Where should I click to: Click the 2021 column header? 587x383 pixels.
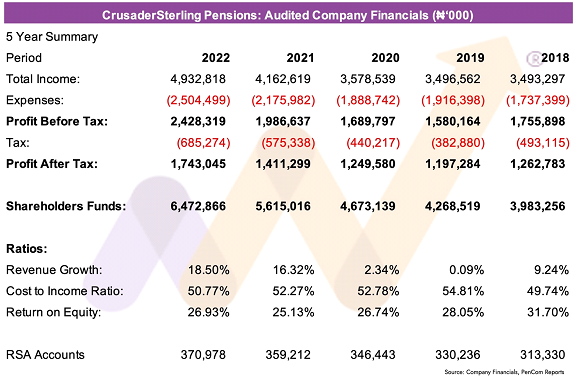pos(300,58)
